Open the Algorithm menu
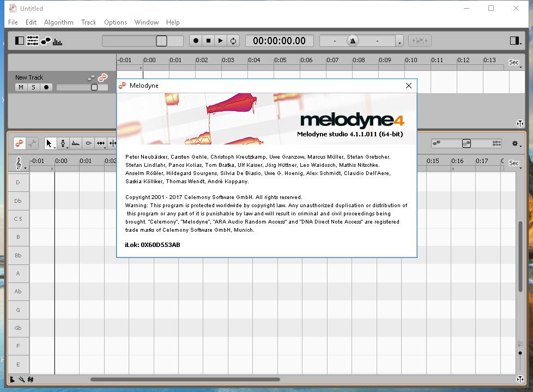Image resolution: width=533 pixels, height=392 pixels. coord(59,22)
